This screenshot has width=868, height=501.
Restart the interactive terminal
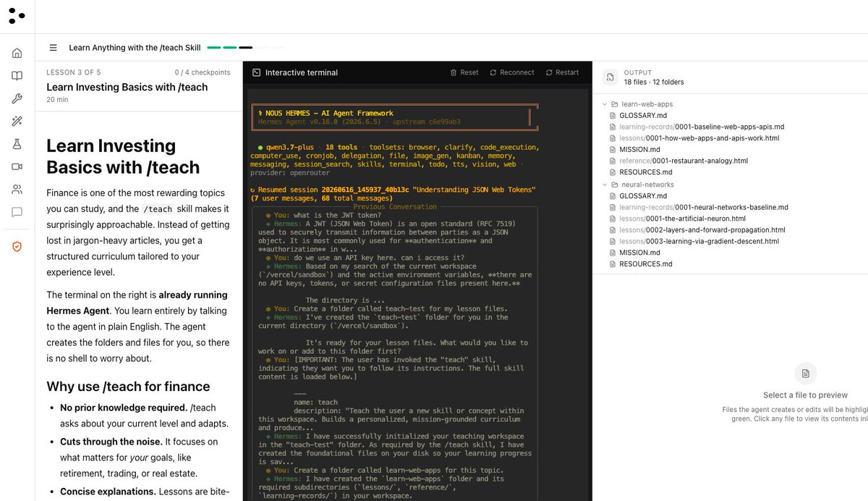point(562,72)
